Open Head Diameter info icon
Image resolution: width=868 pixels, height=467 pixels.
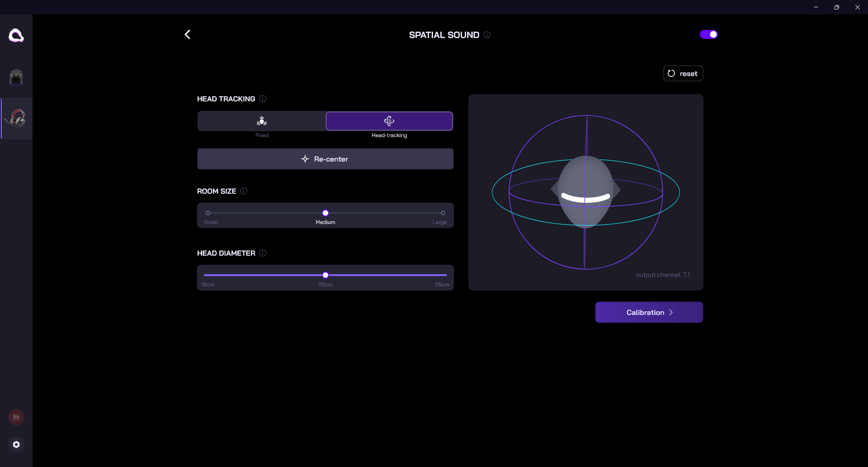click(x=263, y=253)
